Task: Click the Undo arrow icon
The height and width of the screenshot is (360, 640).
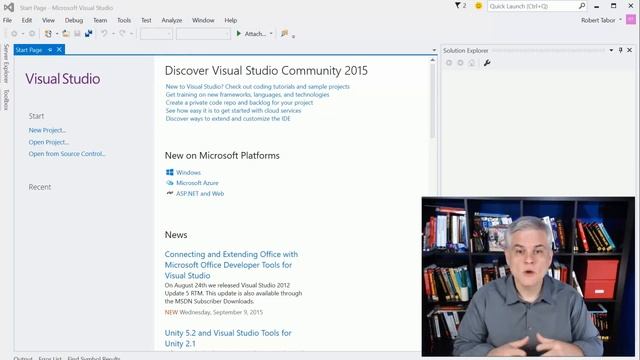Action: coord(104,34)
